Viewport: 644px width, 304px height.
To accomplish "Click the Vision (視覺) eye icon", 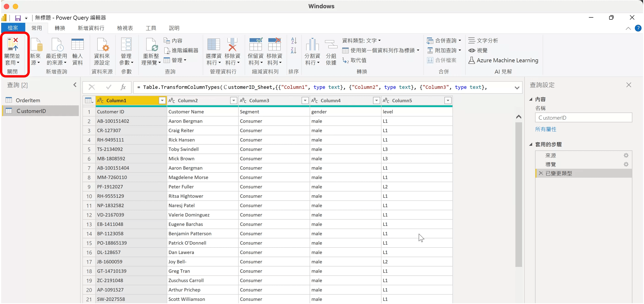I will click(x=472, y=51).
